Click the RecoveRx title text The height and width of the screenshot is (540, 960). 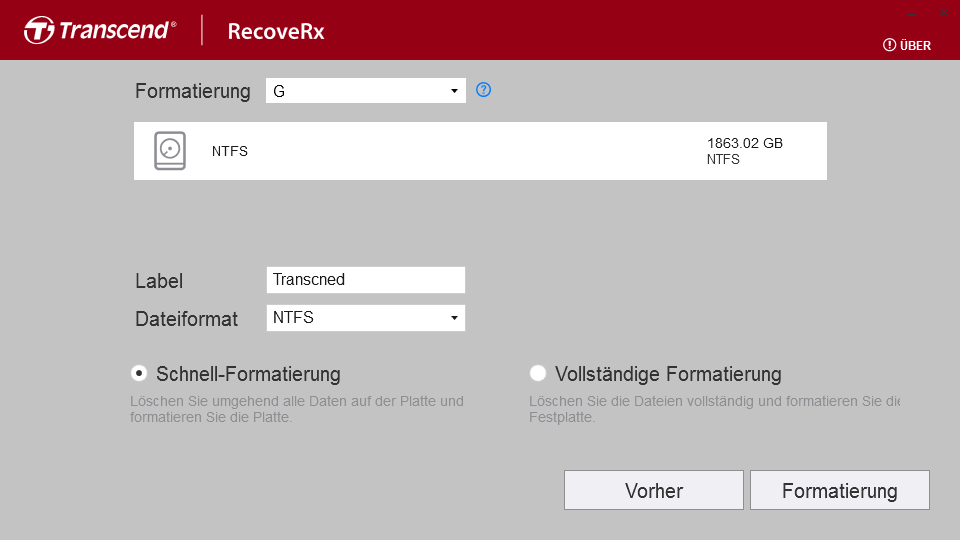(x=276, y=31)
